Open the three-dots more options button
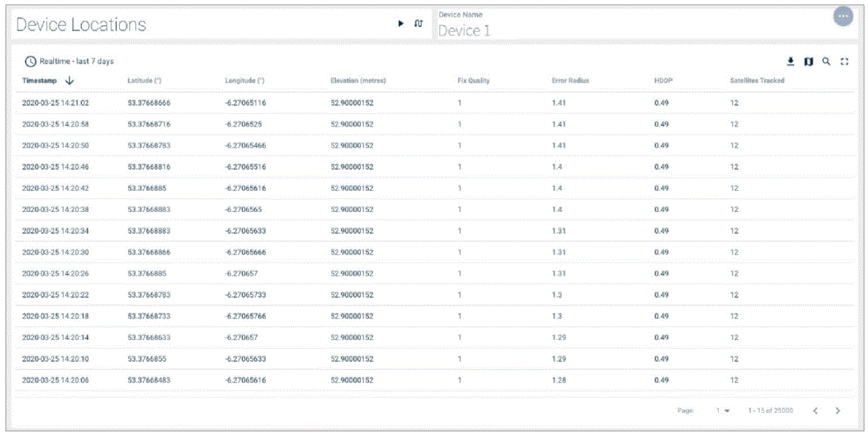Screen dimensions: 868x435 pos(843,17)
